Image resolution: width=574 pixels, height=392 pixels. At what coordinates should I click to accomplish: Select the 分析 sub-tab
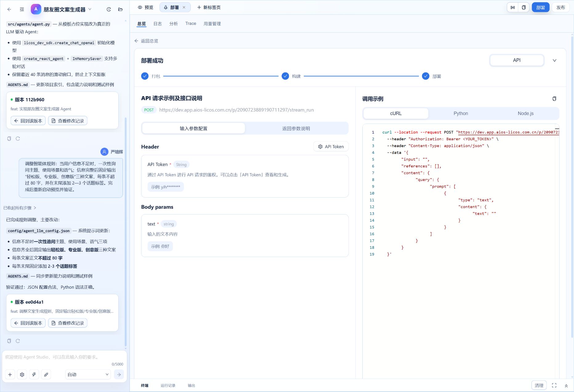click(x=173, y=24)
